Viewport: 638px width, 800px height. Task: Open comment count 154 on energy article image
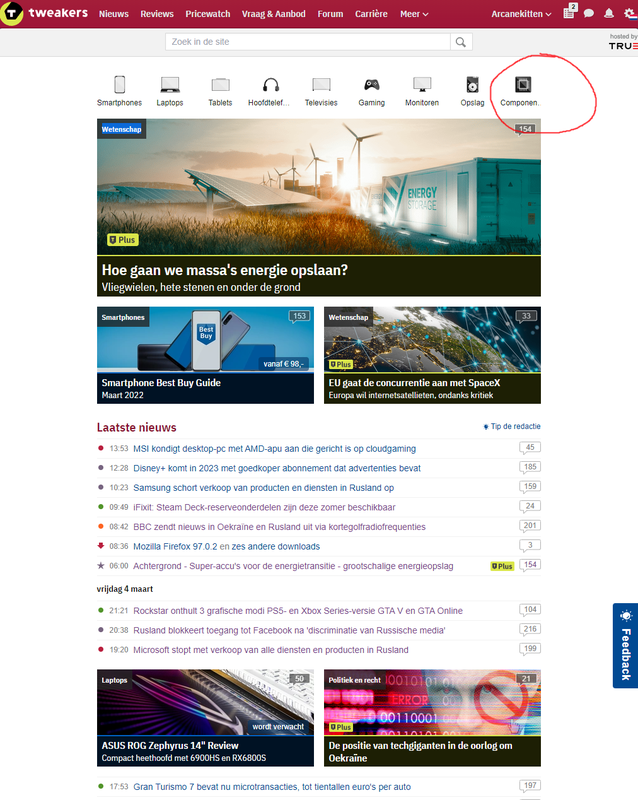coord(526,129)
